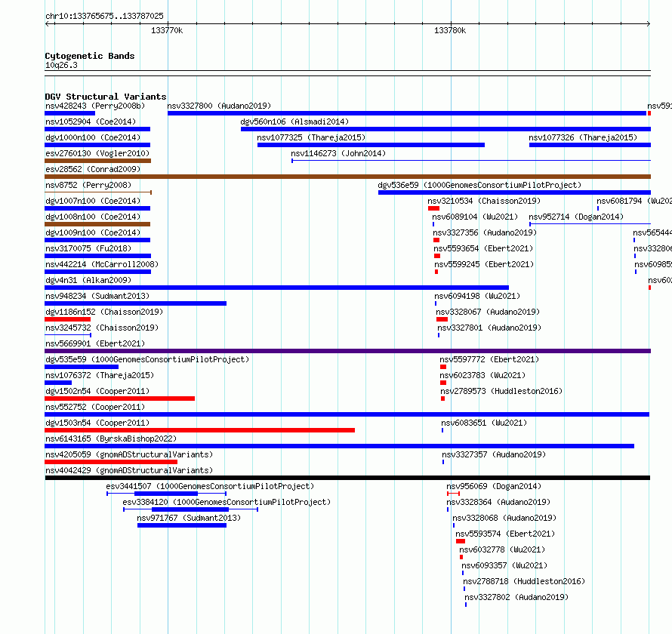
Task: Open nsv1146273 (John2014) variant details
Action: (338, 153)
